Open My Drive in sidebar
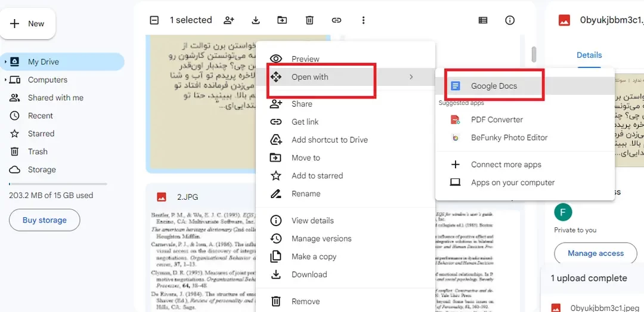The height and width of the screenshot is (312, 644). 63,61
